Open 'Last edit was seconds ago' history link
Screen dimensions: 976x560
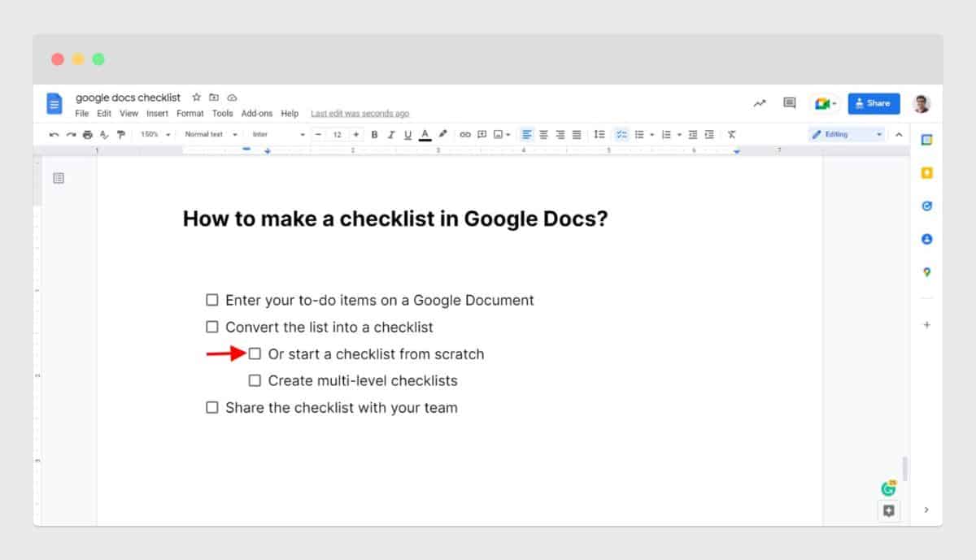[359, 113]
